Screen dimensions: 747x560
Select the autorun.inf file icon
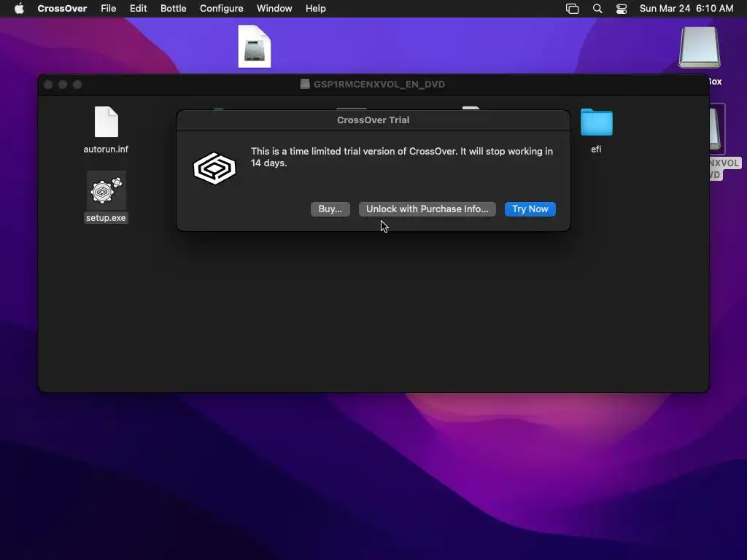coord(107,122)
